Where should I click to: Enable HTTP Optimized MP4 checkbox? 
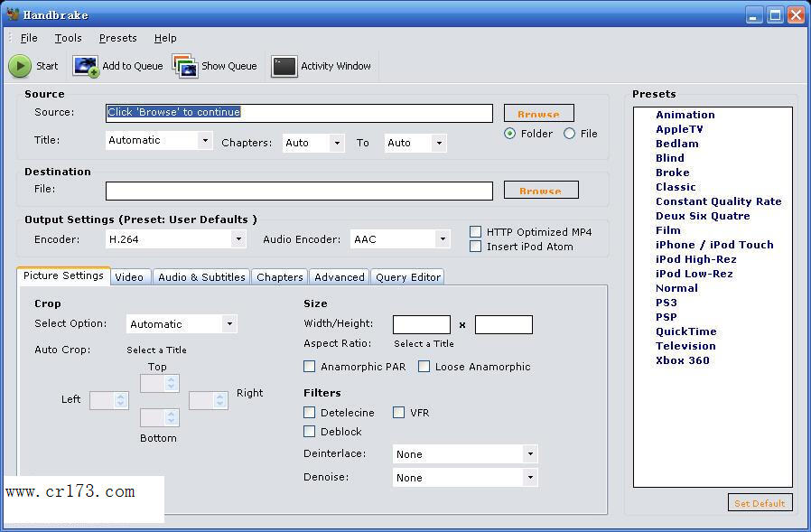(475, 231)
